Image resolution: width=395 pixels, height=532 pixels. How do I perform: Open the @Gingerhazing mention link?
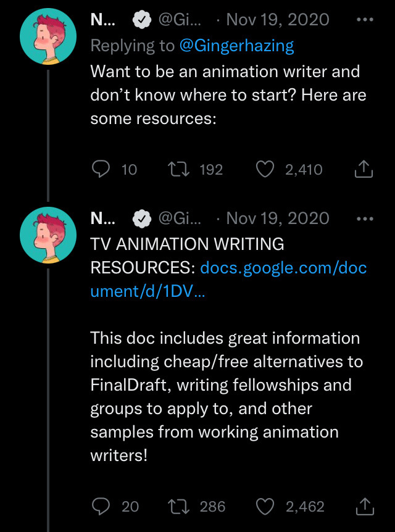[236, 45]
